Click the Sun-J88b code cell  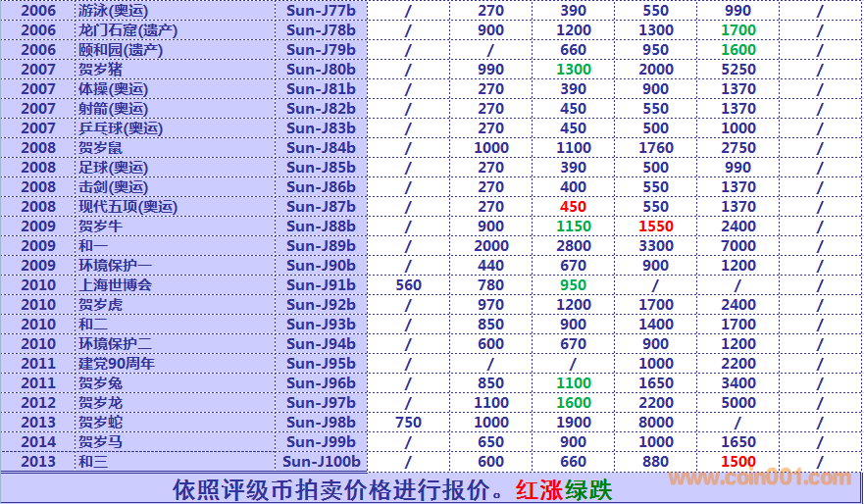click(321, 227)
